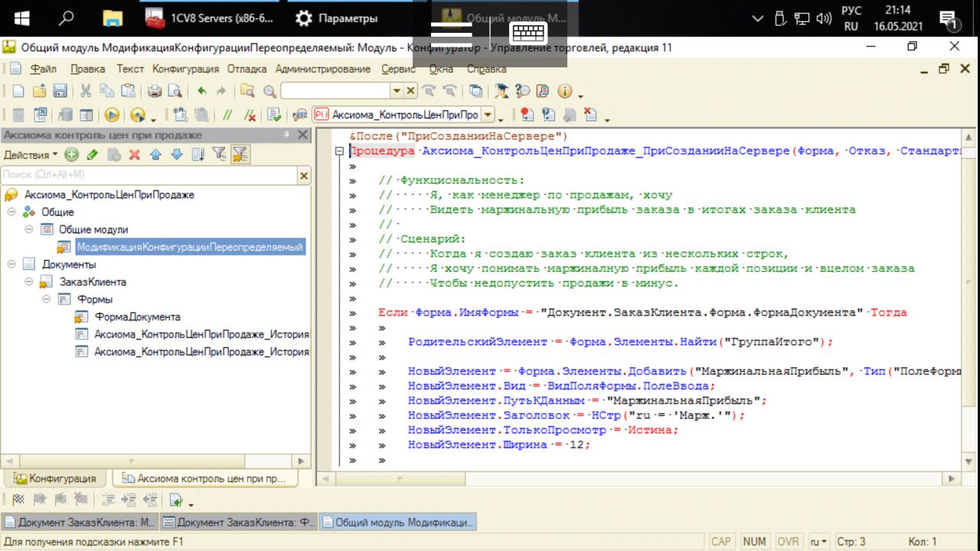Open the Отладка menu
This screenshot has height=551, width=980.
247,69
